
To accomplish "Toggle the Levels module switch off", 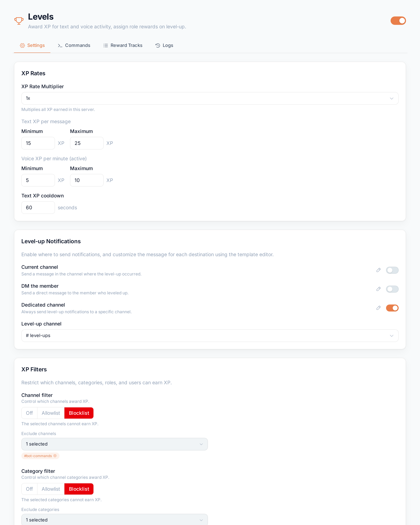I will click(398, 21).
